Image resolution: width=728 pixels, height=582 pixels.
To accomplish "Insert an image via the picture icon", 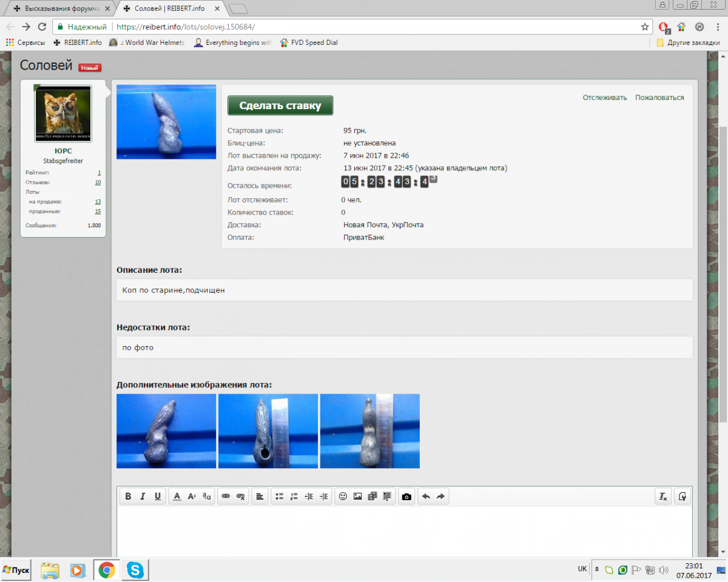I will point(358,497).
